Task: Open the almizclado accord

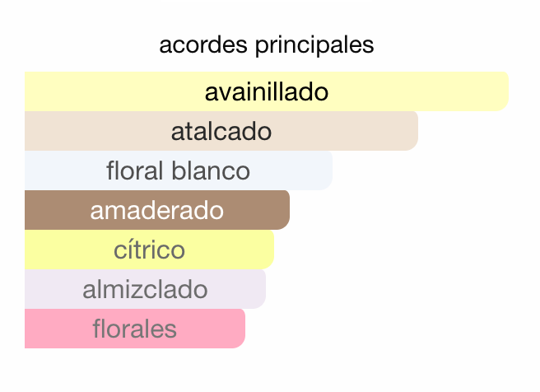Action: (145, 289)
